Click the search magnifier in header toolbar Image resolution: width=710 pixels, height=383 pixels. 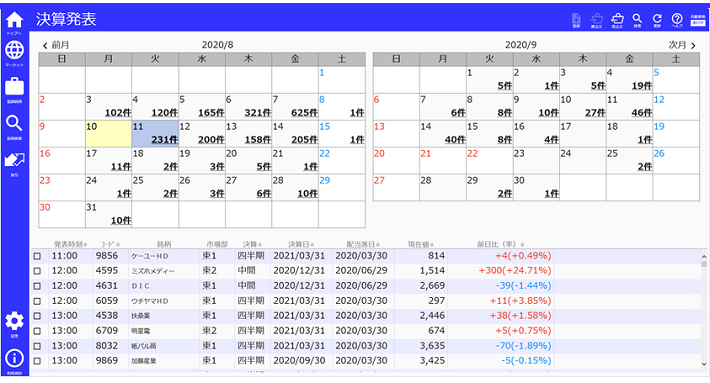[637, 19]
